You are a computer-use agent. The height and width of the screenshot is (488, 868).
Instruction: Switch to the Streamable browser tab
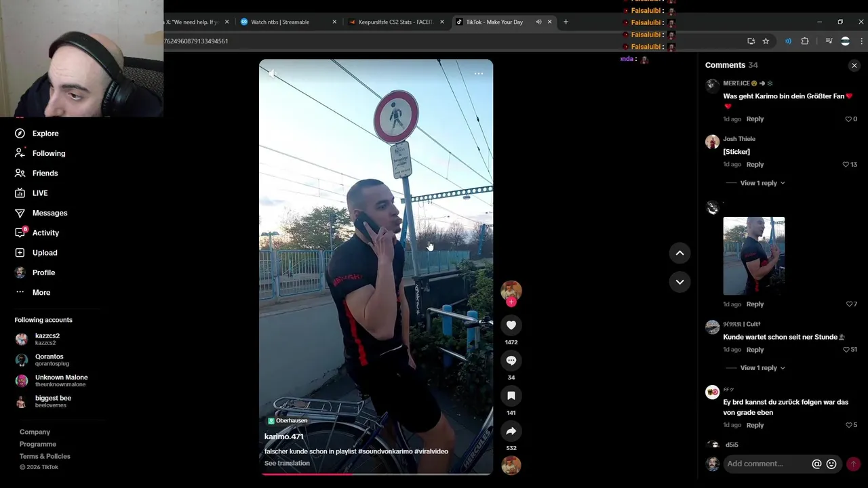287,22
